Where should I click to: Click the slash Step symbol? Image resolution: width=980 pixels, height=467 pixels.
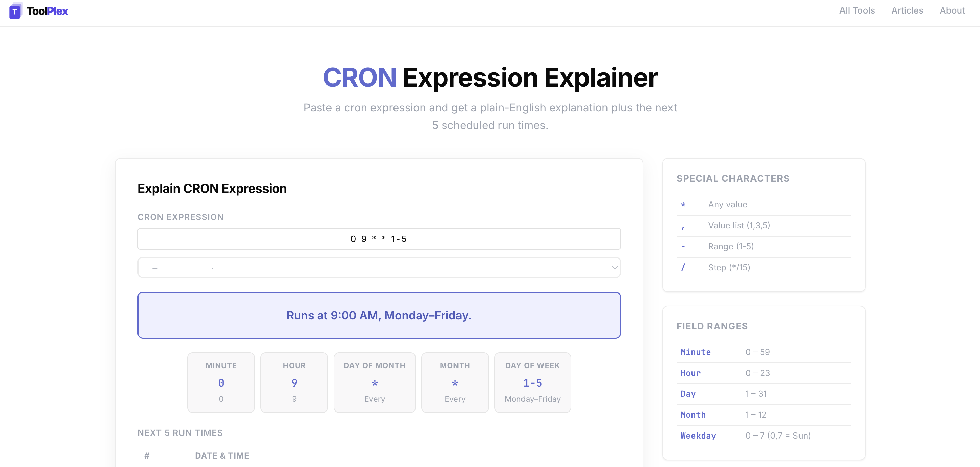point(683,268)
